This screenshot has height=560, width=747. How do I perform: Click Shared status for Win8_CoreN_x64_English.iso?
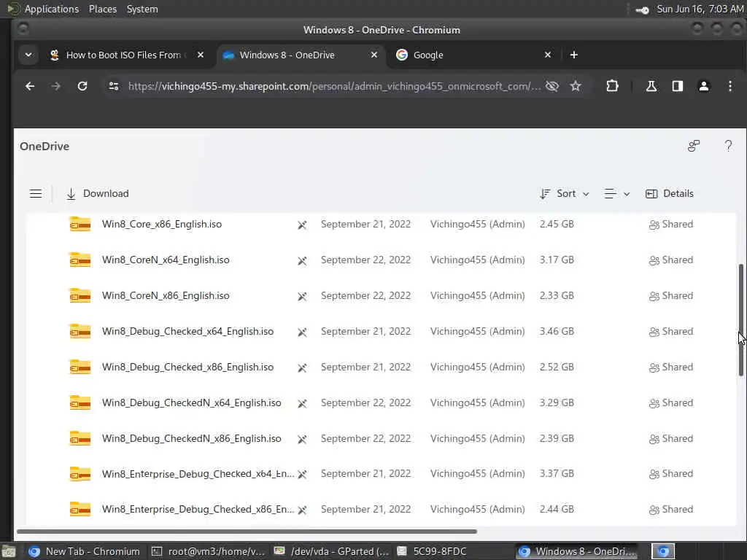(671, 260)
